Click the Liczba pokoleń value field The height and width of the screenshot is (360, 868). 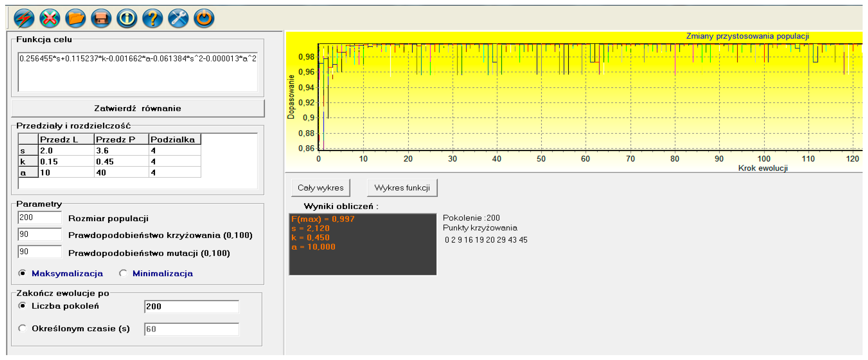191,307
